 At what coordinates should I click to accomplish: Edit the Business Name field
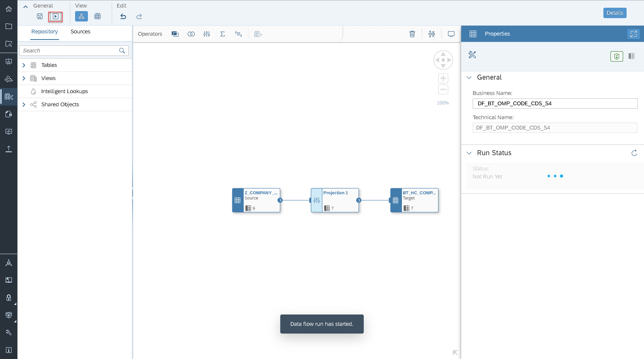pyautogui.click(x=555, y=104)
